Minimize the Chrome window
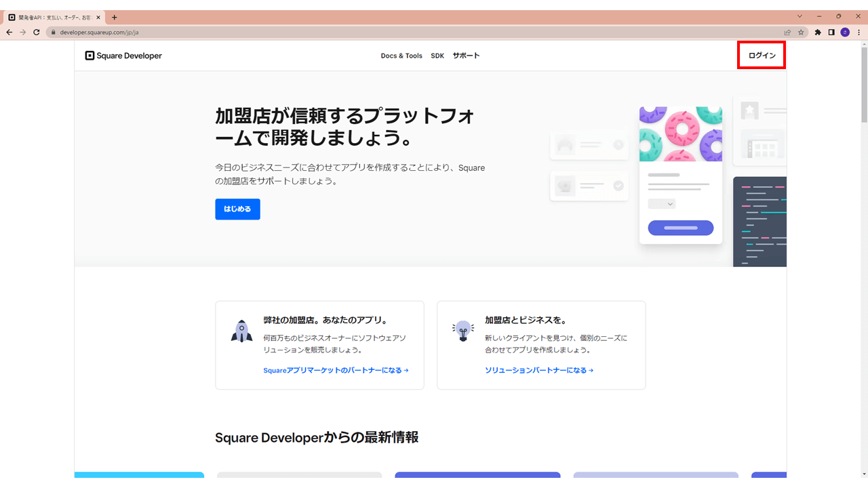This screenshot has height=488, width=868. coord(819,16)
